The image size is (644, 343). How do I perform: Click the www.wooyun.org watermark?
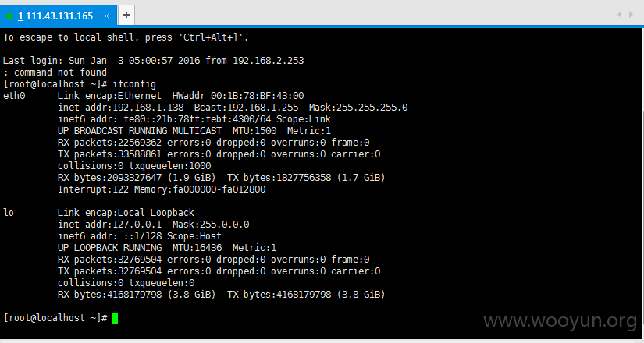[560, 320]
